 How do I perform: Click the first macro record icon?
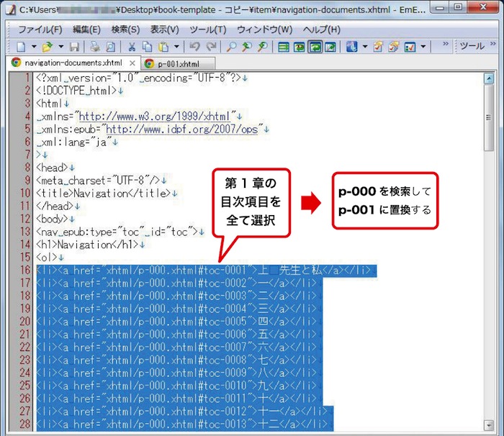378,47
